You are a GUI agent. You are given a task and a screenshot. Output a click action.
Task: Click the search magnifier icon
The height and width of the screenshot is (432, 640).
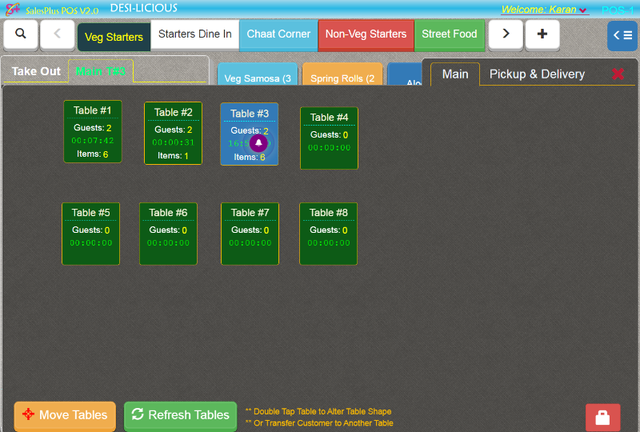(21, 35)
